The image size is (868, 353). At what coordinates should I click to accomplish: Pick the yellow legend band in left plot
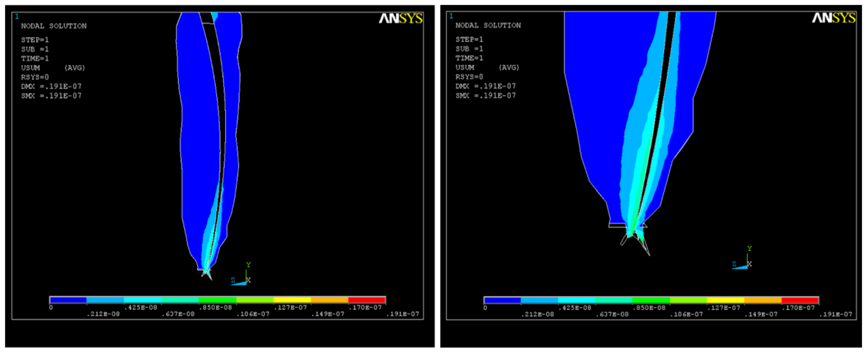coord(292,300)
